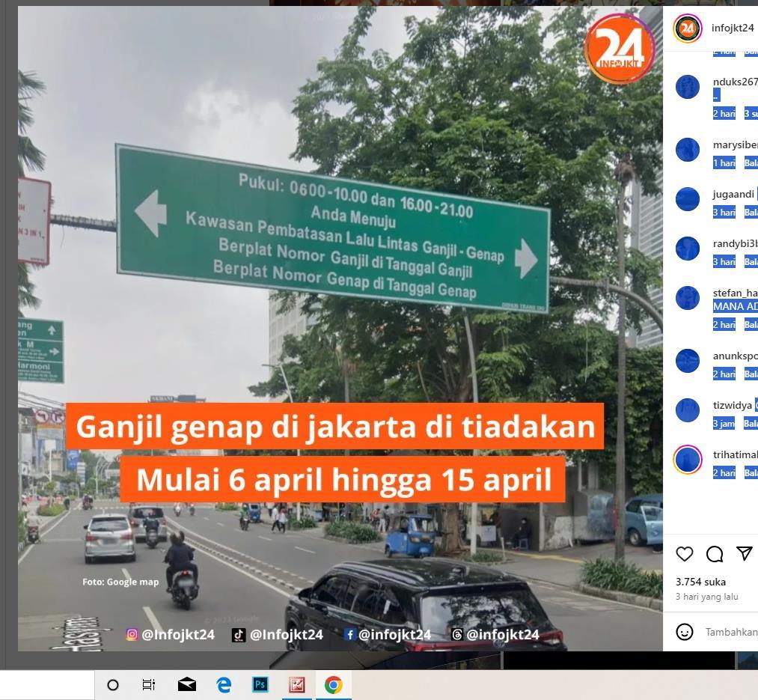
Task: Open Microsoft Edge from the taskbar
Action: tap(223, 685)
